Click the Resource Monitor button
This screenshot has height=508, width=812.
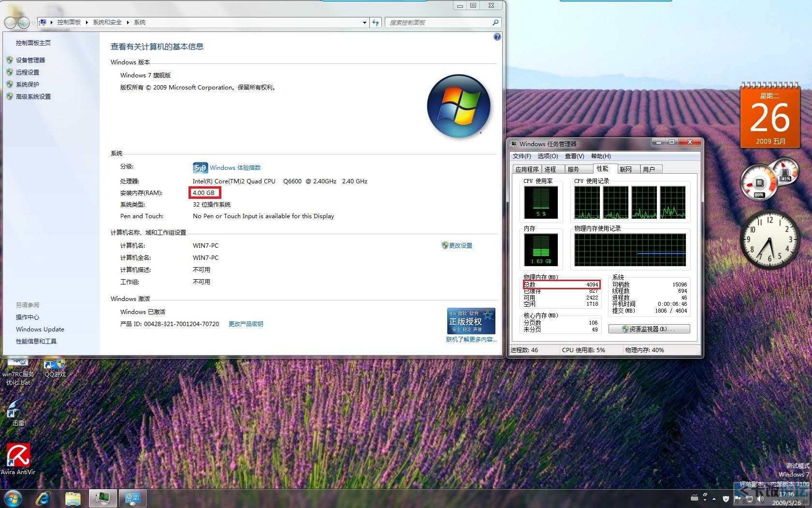(x=649, y=329)
